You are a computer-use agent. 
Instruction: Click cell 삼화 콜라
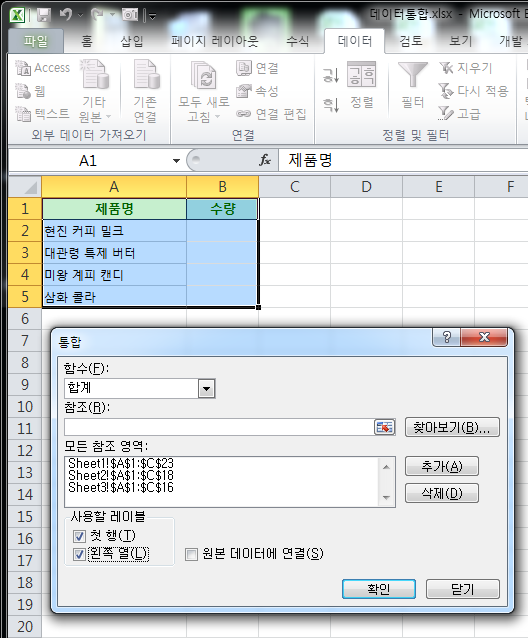tap(114, 297)
